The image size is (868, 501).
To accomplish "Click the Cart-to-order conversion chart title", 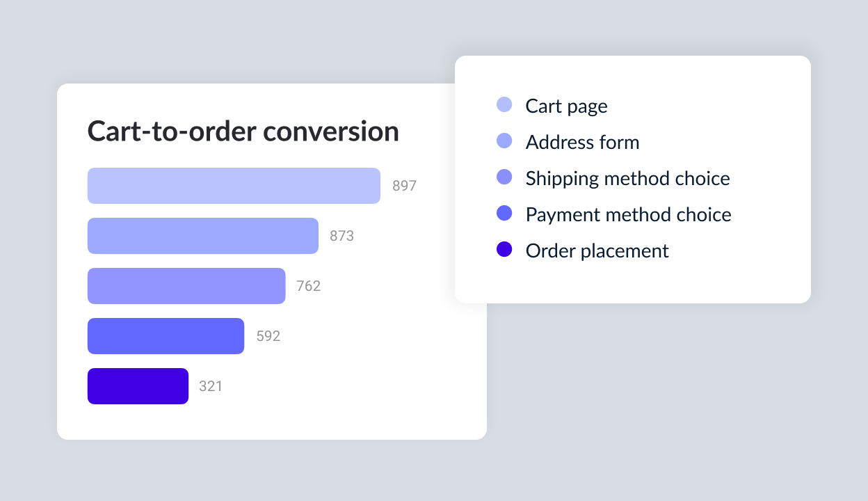I will tap(243, 131).
